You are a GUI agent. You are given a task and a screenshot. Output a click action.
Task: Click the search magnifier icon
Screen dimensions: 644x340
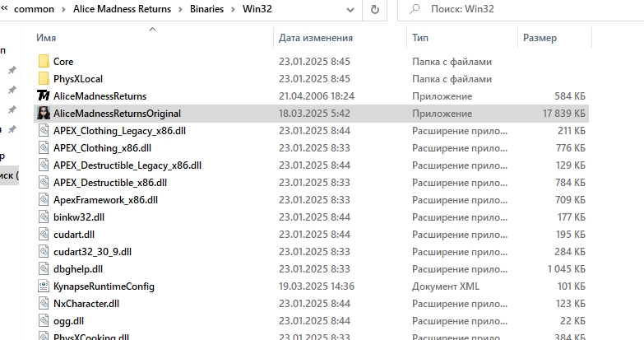pyautogui.click(x=415, y=9)
